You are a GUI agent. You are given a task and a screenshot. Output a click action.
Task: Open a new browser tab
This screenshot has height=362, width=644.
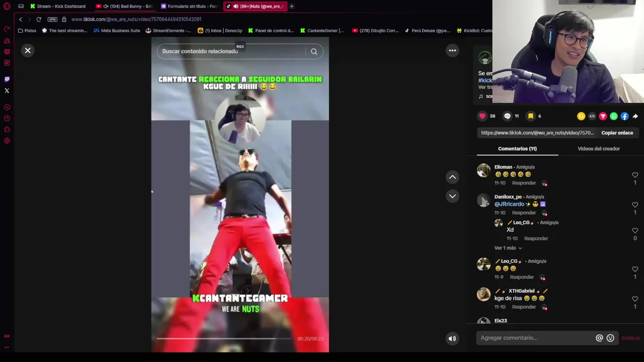(x=291, y=6)
